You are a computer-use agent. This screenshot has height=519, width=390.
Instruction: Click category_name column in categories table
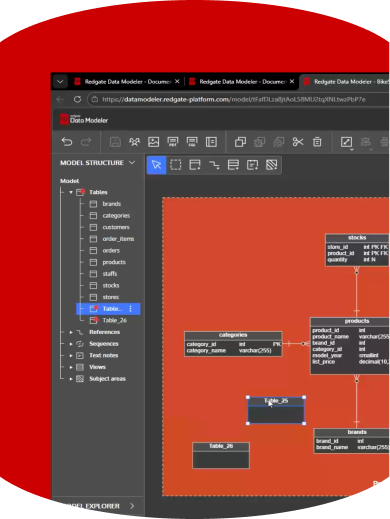[x=206, y=351]
